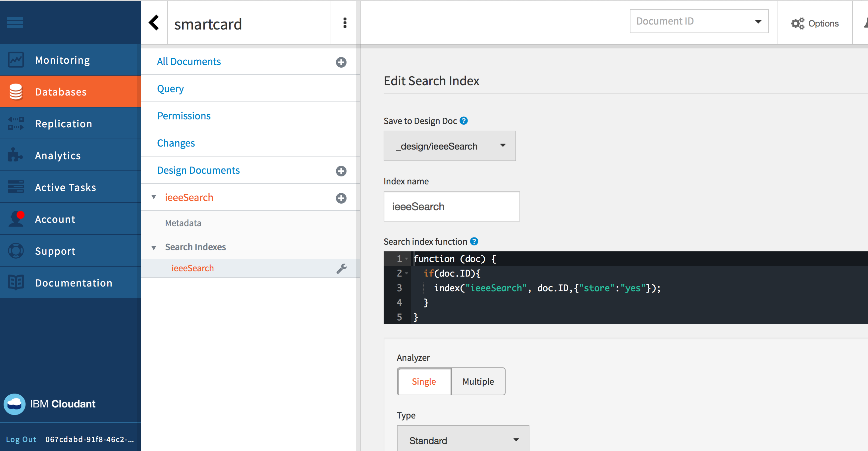
Task: Open the smartcard three-dot options menu
Action: pyautogui.click(x=344, y=23)
